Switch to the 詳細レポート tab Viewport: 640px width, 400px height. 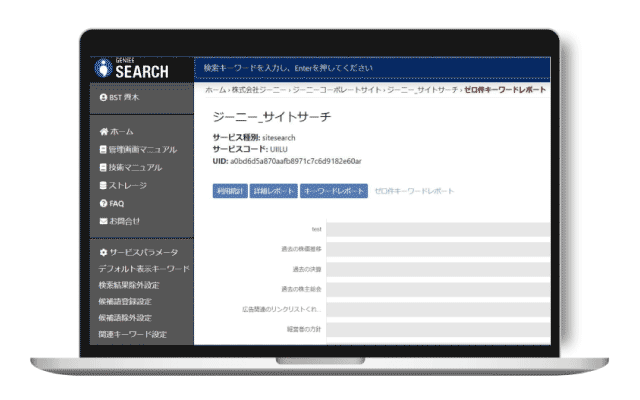[x=273, y=191]
